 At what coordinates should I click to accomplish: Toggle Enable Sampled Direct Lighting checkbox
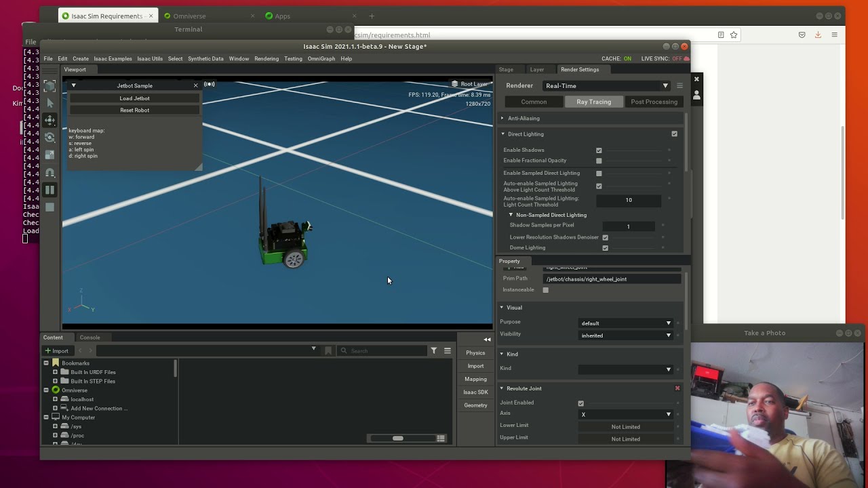599,174
